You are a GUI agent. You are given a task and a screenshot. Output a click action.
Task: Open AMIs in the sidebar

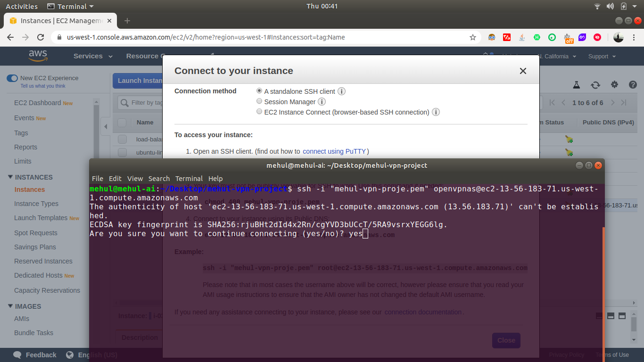point(22,319)
